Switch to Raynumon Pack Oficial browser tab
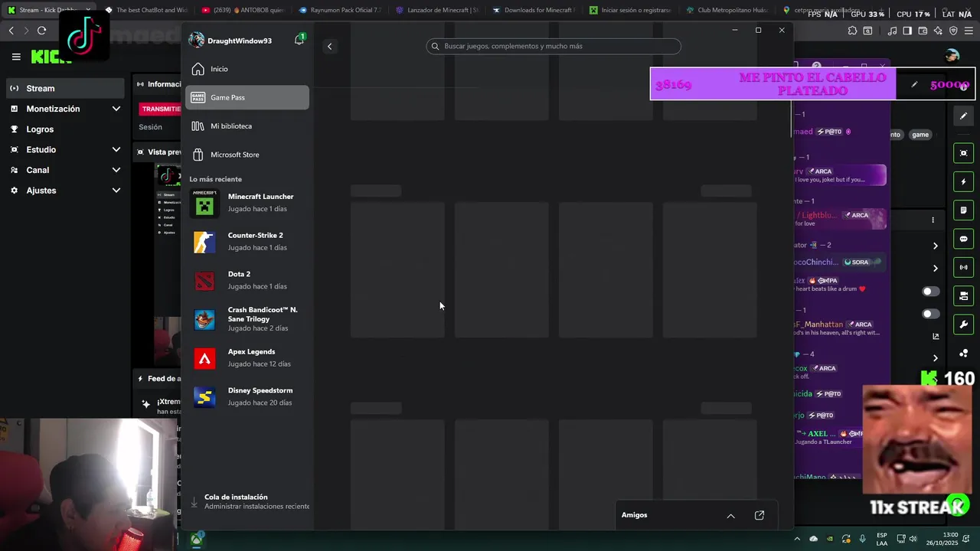The width and height of the screenshot is (980, 551). point(340,10)
